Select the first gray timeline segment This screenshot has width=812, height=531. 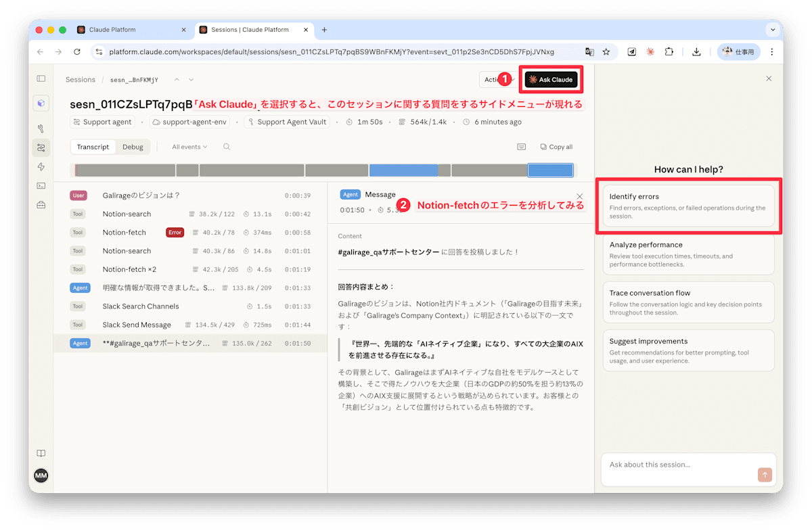tap(126, 170)
